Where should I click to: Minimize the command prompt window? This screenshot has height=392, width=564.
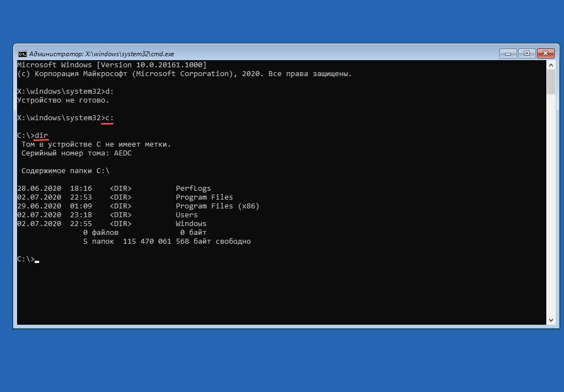click(507, 53)
